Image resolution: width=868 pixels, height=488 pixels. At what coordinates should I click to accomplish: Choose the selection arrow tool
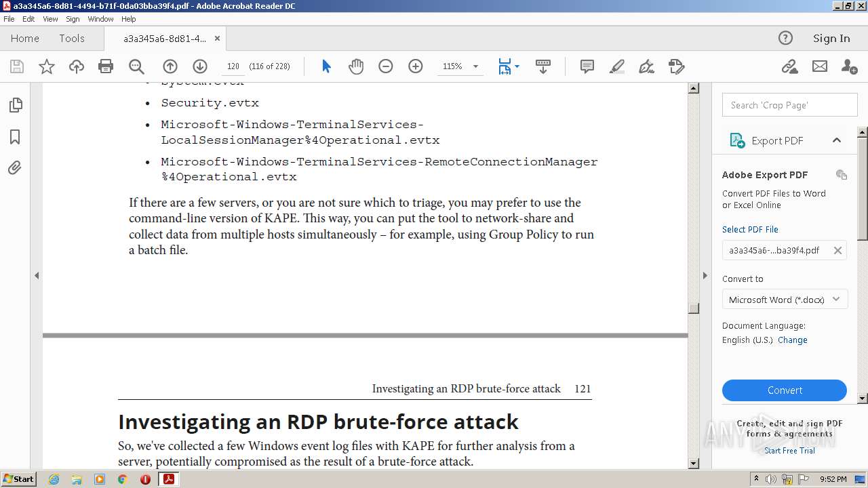click(326, 66)
